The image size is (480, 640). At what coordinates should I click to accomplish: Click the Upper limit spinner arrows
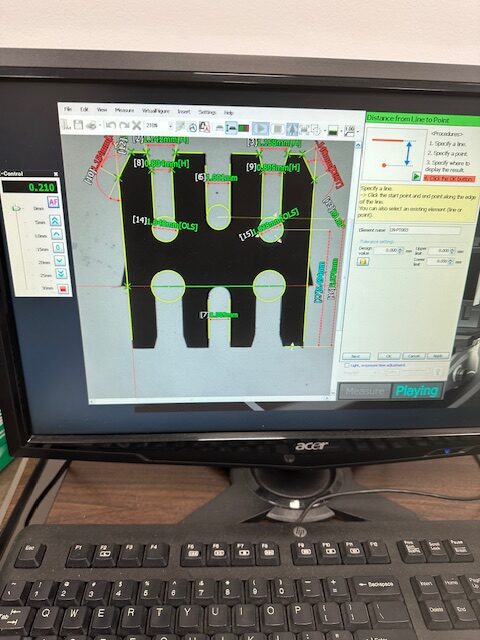pos(452,251)
